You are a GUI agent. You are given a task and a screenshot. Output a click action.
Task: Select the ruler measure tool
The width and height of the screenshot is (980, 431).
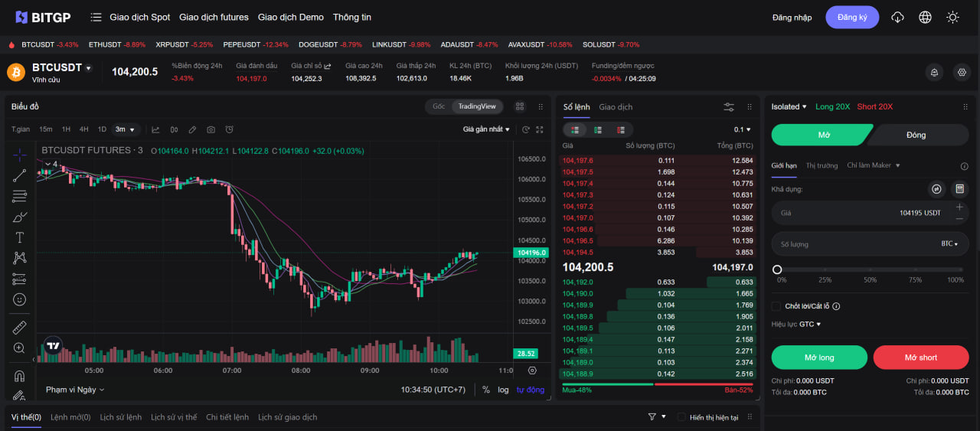coord(20,328)
